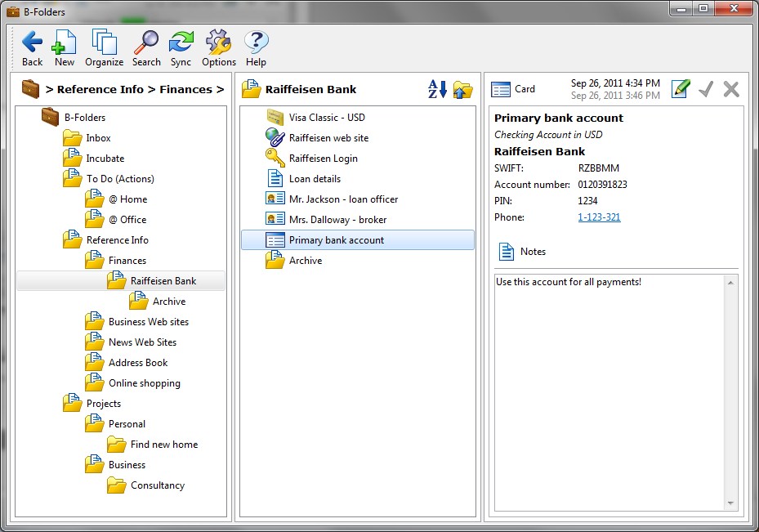Navigate to Reference Info breadcrumb
Screen dimensions: 759x532
click(100, 90)
